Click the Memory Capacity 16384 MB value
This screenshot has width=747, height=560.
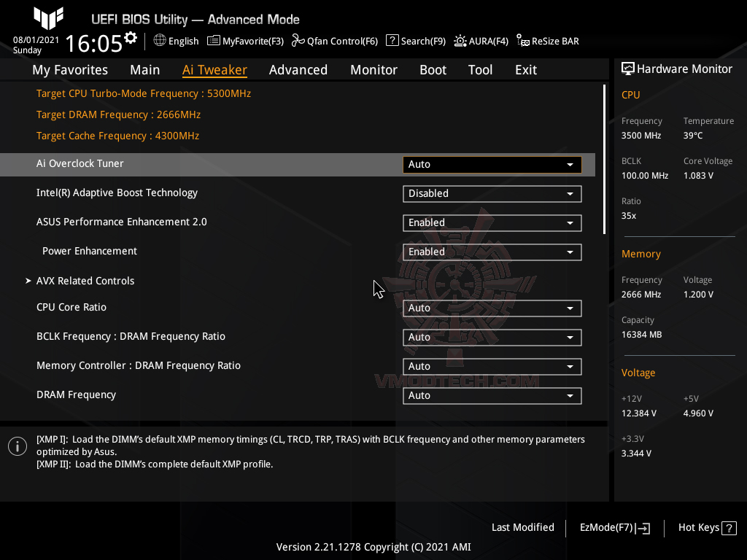pos(642,335)
